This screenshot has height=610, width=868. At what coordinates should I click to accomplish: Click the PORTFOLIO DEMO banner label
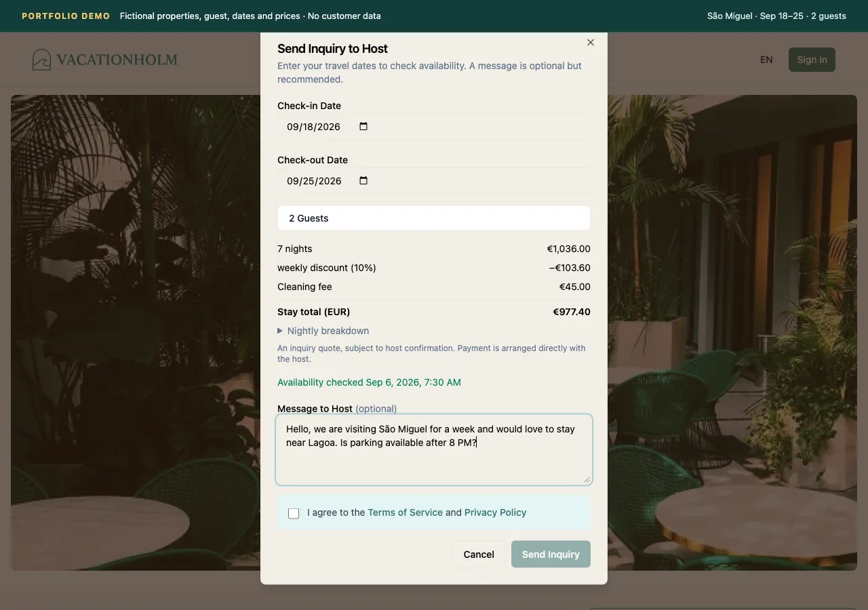point(66,16)
